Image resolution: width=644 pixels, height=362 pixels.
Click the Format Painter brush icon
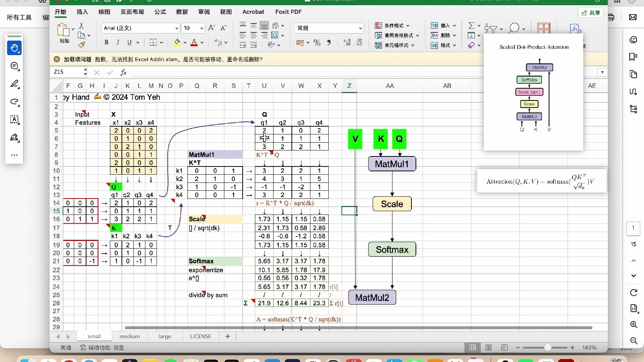[81, 45]
